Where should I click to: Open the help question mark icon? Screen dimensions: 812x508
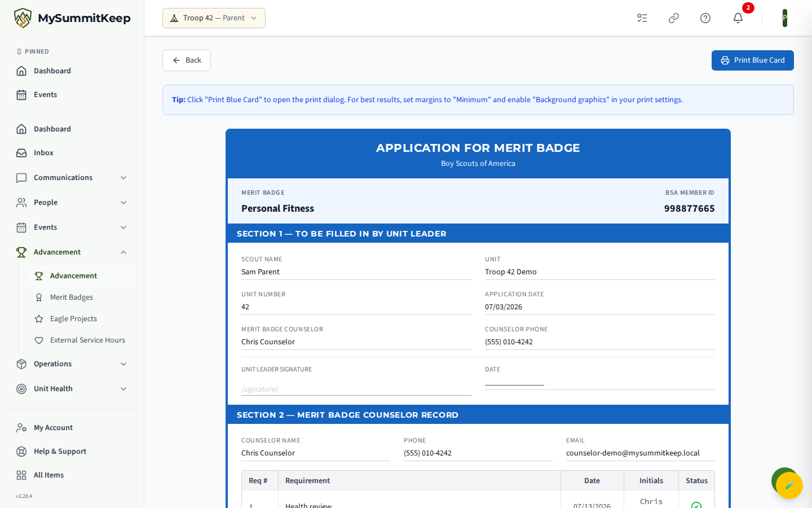pyautogui.click(x=705, y=18)
